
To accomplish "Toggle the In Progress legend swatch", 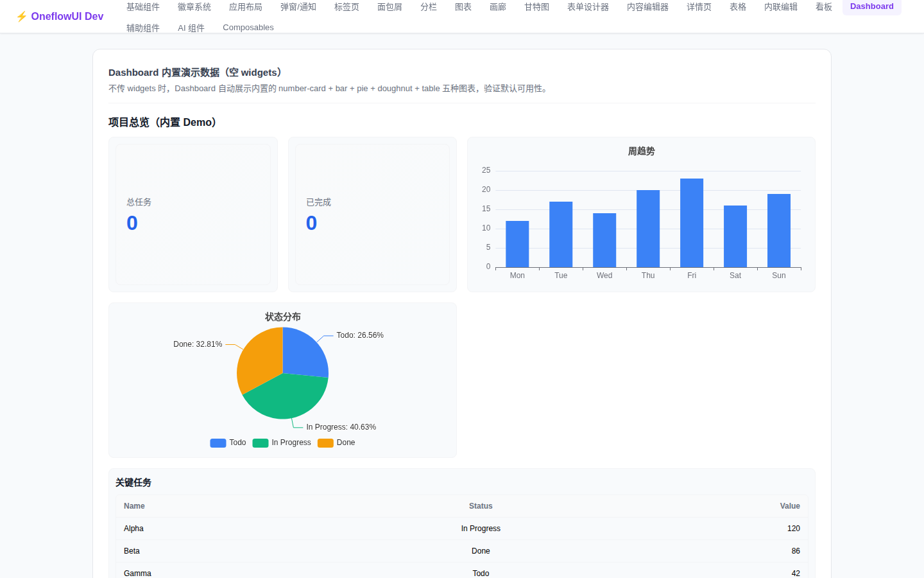I will click(261, 443).
